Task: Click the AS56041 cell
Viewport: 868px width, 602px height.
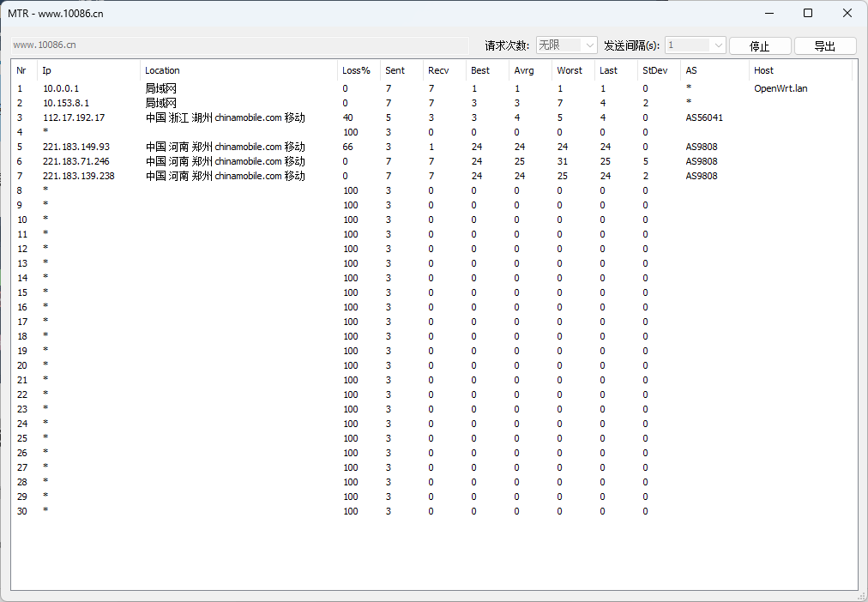Action: point(704,117)
